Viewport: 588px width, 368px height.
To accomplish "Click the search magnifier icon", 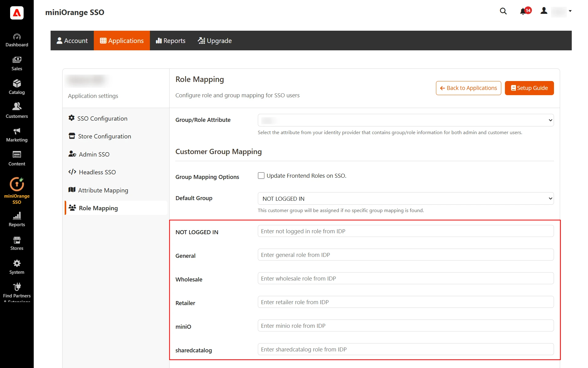I will [503, 11].
